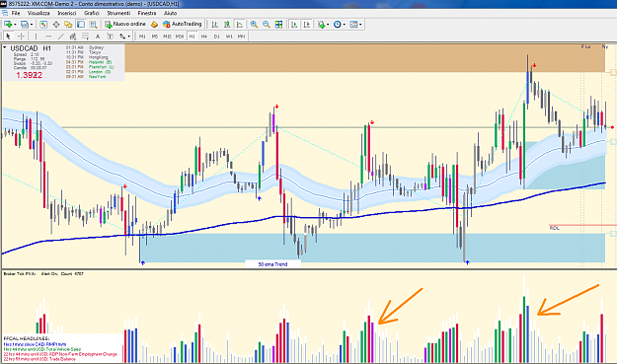Image resolution: width=617 pixels, height=364 pixels.
Task: Expand the new chart dropdown arrow
Action: pos(15,25)
